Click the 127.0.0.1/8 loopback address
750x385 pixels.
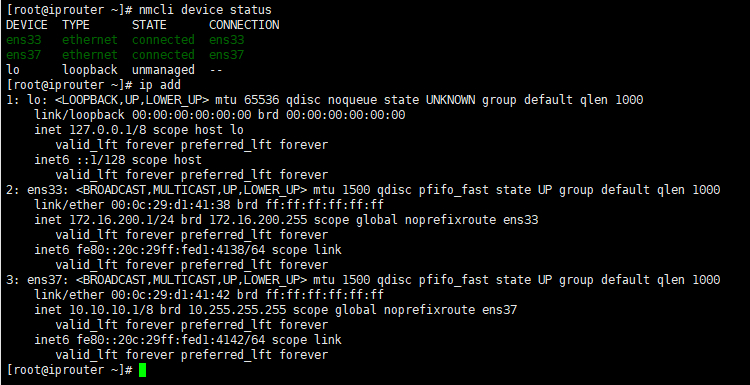click(x=107, y=130)
